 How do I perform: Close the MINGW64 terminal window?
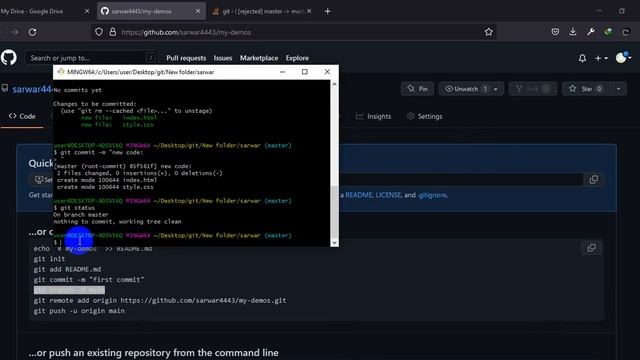[327, 72]
